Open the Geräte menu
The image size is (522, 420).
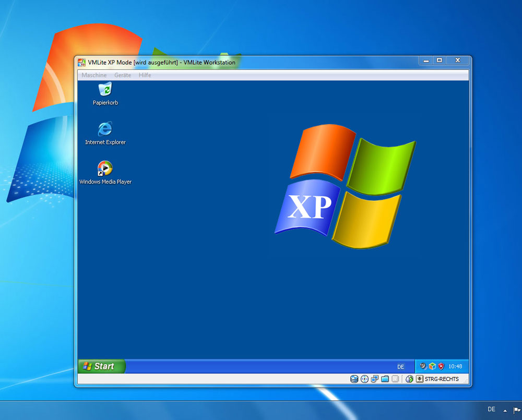pos(123,75)
